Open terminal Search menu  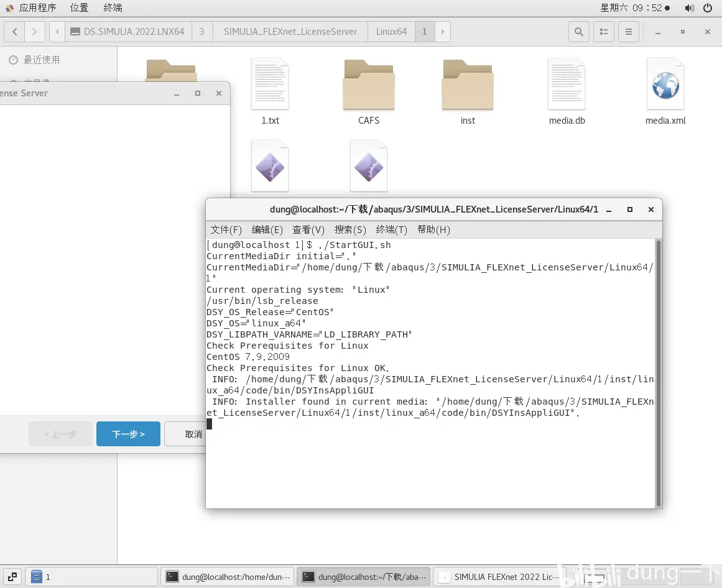point(350,229)
